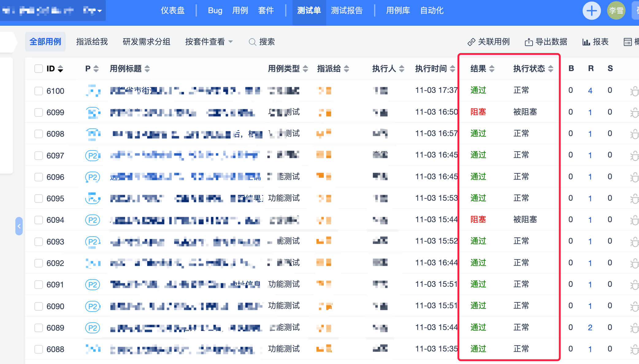Image resolution: width=639 pixels, height=364 pixels.
Task: Tick the checkbox for case 6095
Action: point(39,199)
